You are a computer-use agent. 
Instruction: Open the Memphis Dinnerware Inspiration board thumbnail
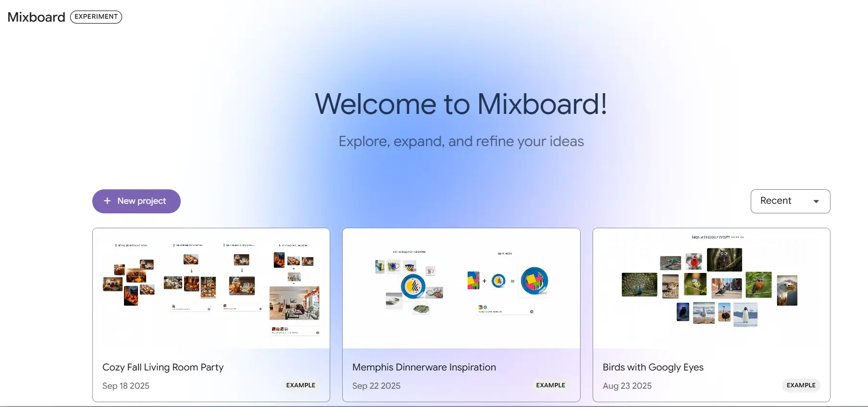(461, 288)
